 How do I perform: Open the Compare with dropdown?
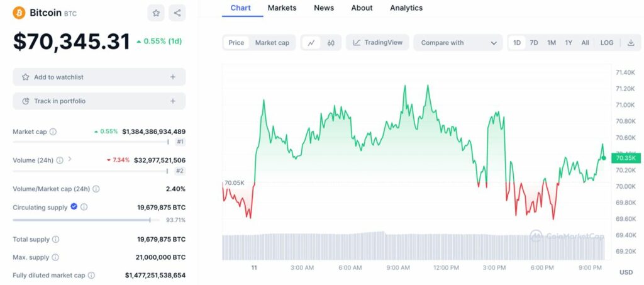coord(458,43)
